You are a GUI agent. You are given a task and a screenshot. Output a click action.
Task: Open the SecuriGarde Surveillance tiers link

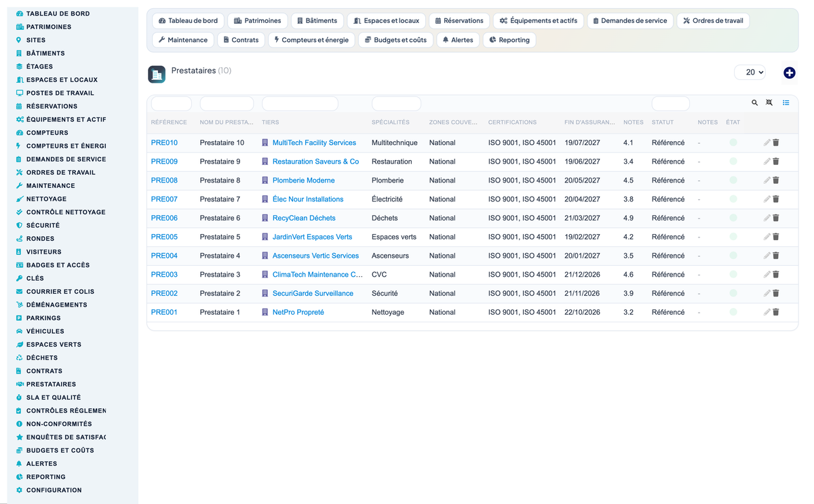(x=313, y=294)
